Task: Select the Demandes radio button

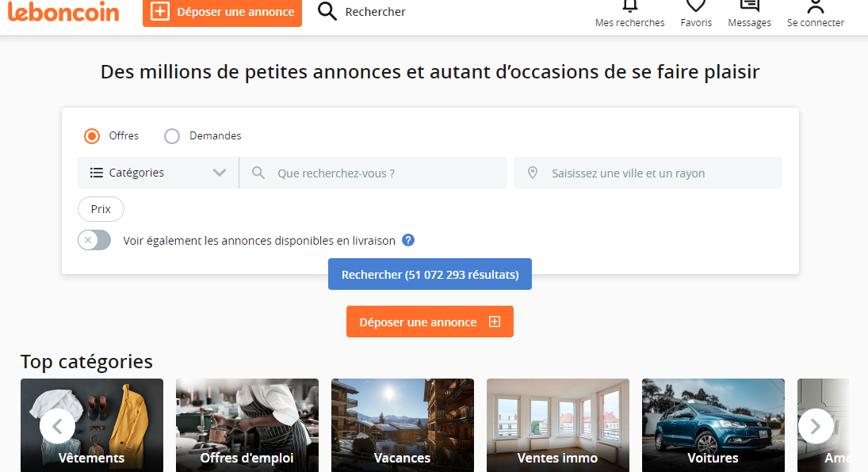Action: (x=172, y=136)
